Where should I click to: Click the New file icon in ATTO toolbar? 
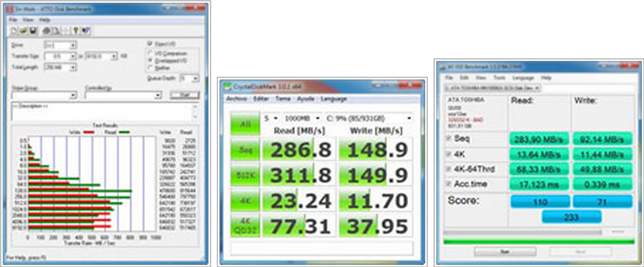click(x=13, y=30)
